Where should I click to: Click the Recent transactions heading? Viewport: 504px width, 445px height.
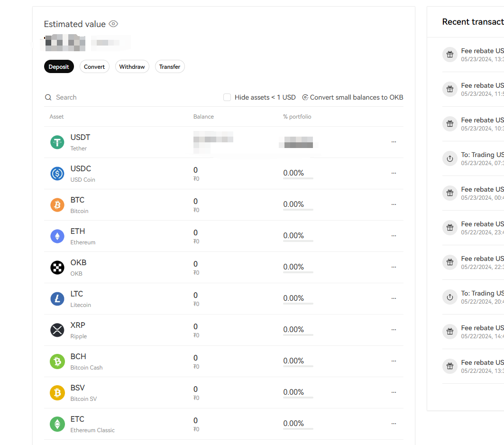coord(473,21)
